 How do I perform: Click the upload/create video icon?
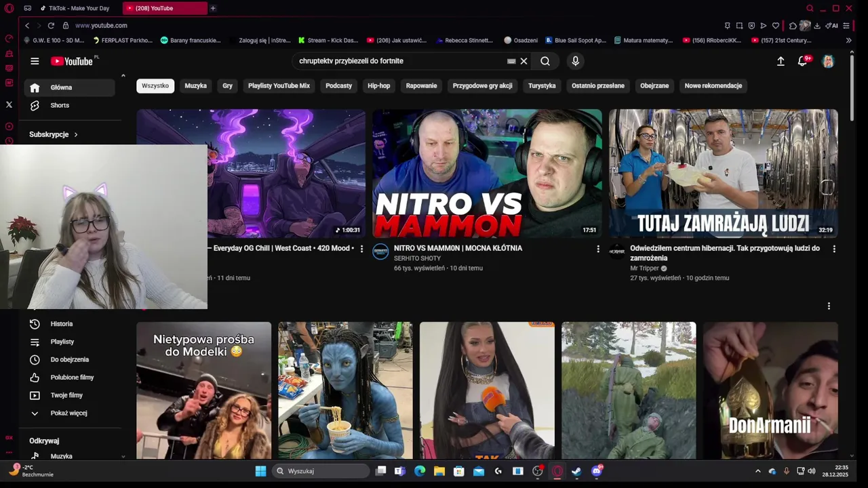tap(781, 61)
